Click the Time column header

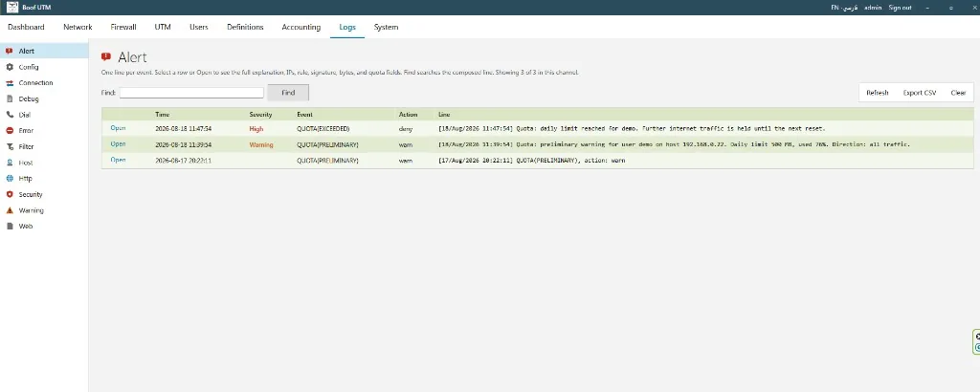[162, 114]
